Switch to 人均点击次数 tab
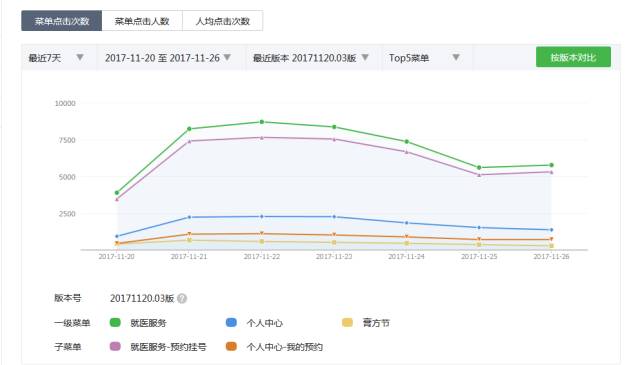The height and width of the screenshot is (365, 640). (x=222, y=21)
